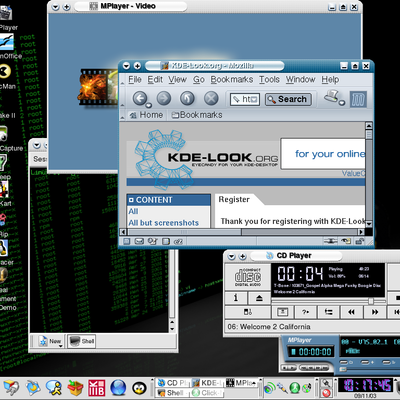This screenshot has width=400, height=400.
Task: Click the compact disc logo in CD Player
Action: (x=248, y=277)
